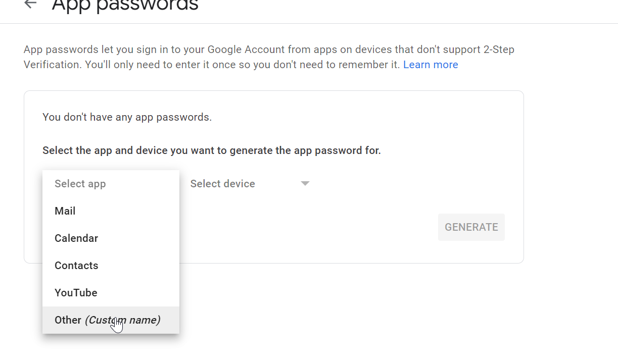Click the "Select the app and device" instruction
618x364 pixels.
(212, 150)
